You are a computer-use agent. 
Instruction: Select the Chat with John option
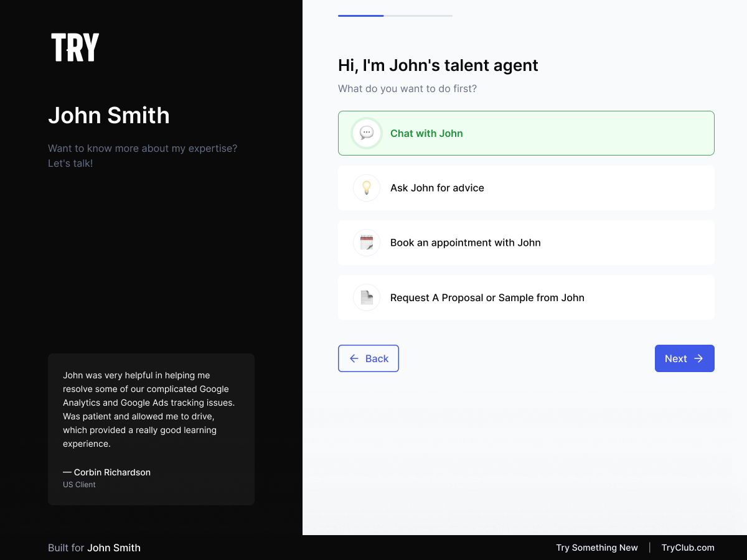526,133
